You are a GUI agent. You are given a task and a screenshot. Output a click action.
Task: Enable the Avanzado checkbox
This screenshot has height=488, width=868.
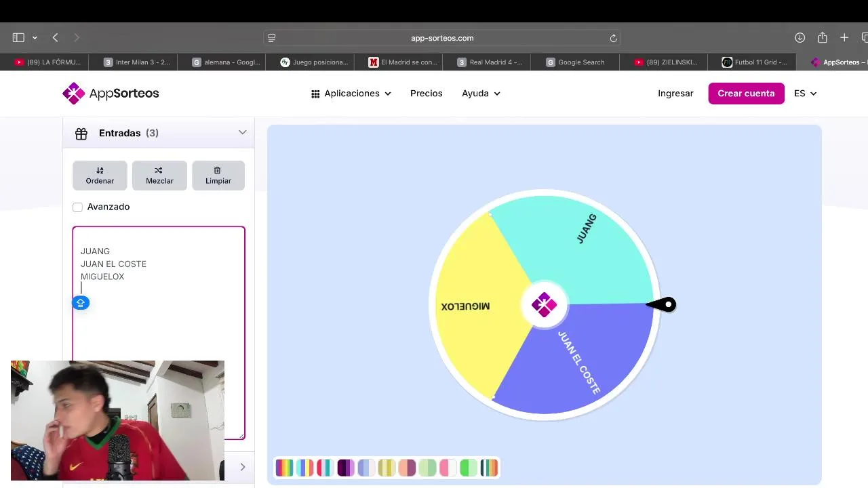click(x=78, y=207)
